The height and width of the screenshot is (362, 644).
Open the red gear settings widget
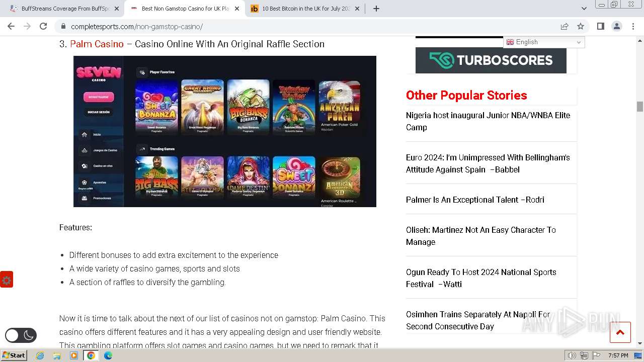pos(7,280)
